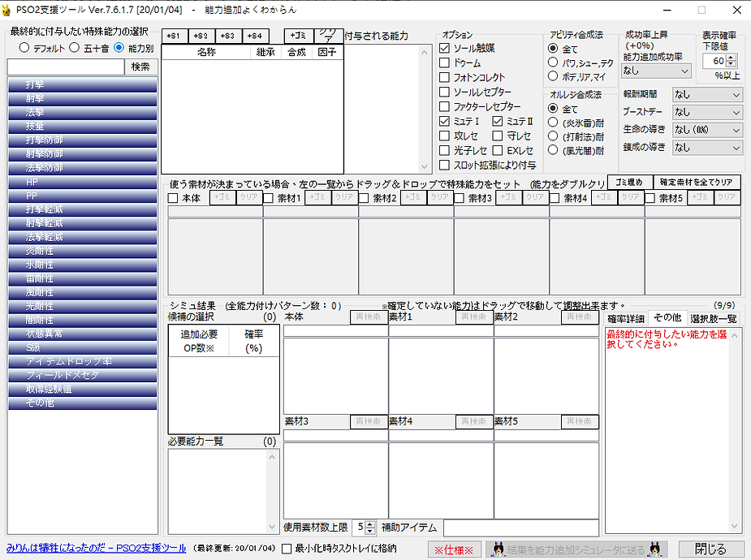751x560 pixels.
Task: Click the +S3 slot button
Action: pyautogui.click(x=228, y=36)
